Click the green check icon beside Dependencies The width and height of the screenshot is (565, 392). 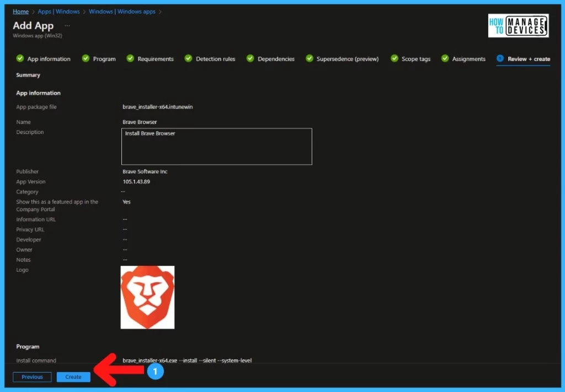point(250,58)
